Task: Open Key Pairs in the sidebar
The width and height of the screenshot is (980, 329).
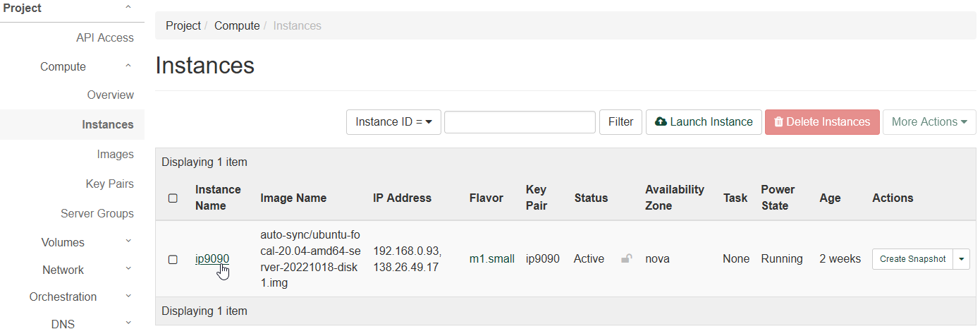Action: [109, 184]
